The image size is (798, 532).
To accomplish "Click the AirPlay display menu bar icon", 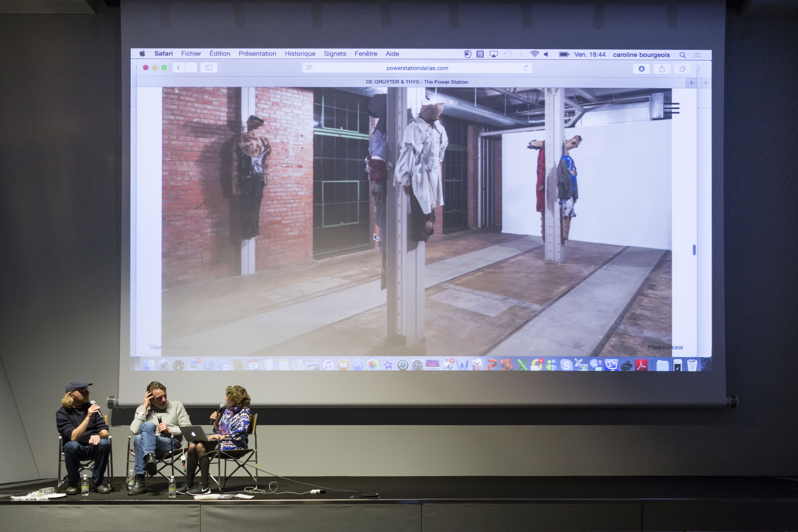I will pyautogui.click(x=493, y=54).
